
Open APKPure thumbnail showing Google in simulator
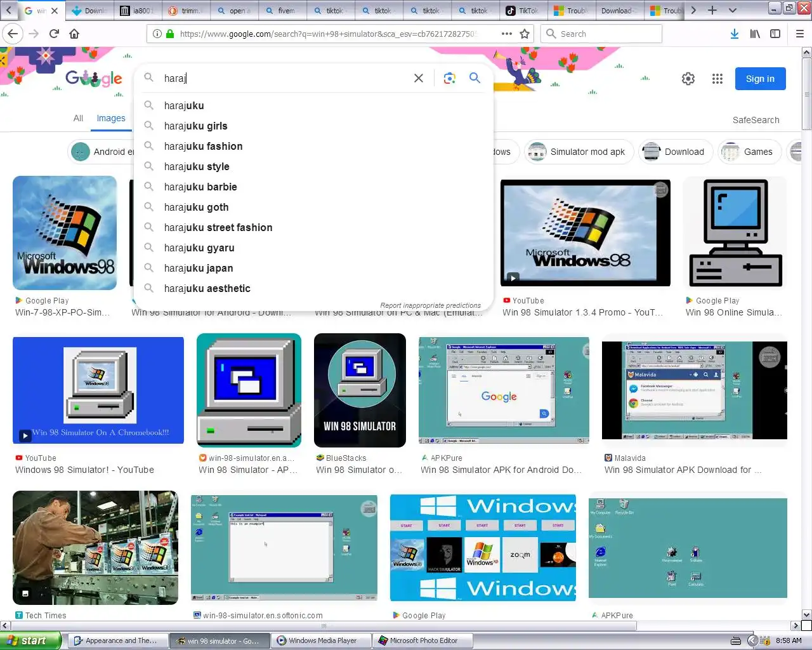pos(504,390)
